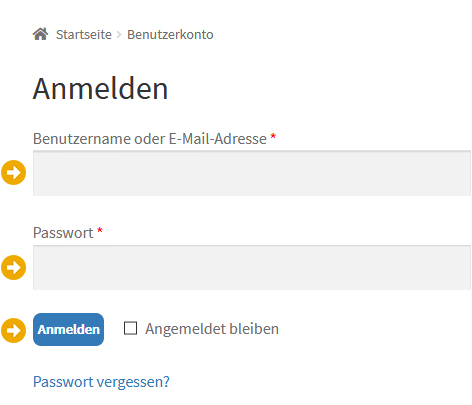Submit the form with the blue Anmelden button
The width and height of the screenshot is (472, 405).
point(68,329)
